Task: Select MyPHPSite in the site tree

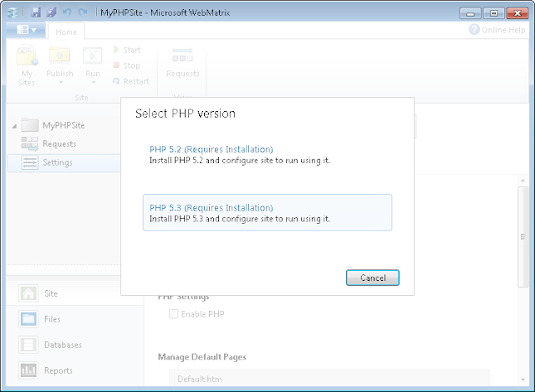Action: (x=64, y=125)
